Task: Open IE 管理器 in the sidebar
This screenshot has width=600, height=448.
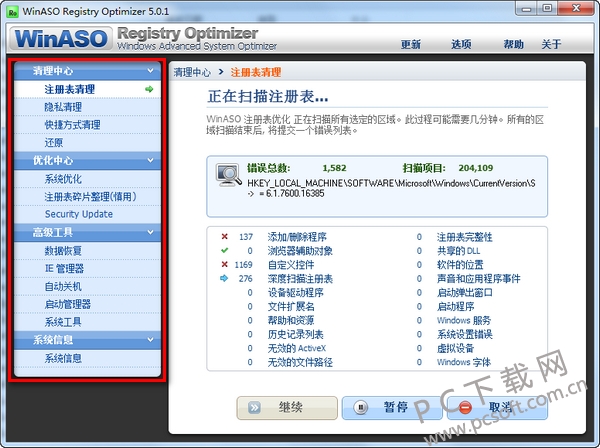Action: pos(87,269)
